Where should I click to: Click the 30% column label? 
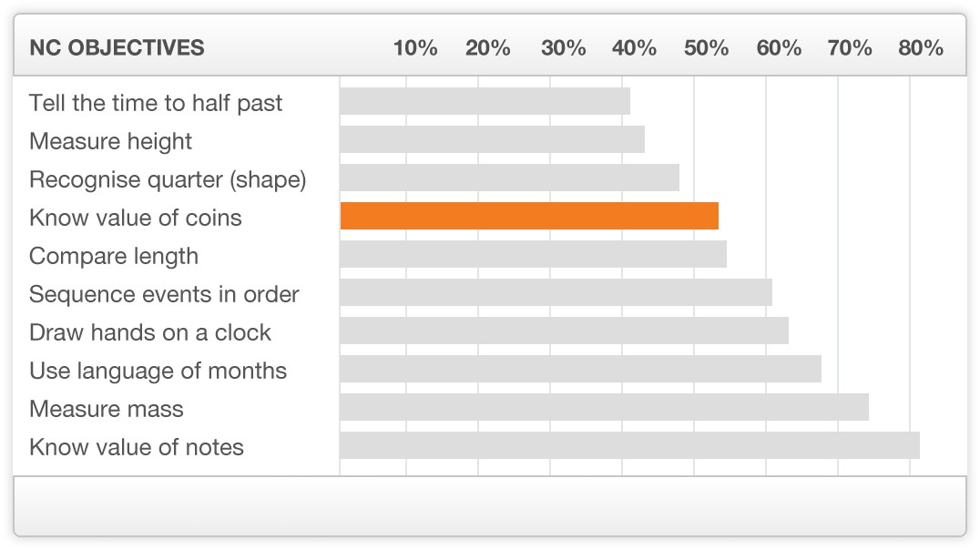pyautogui.click(x=563, y=47)
